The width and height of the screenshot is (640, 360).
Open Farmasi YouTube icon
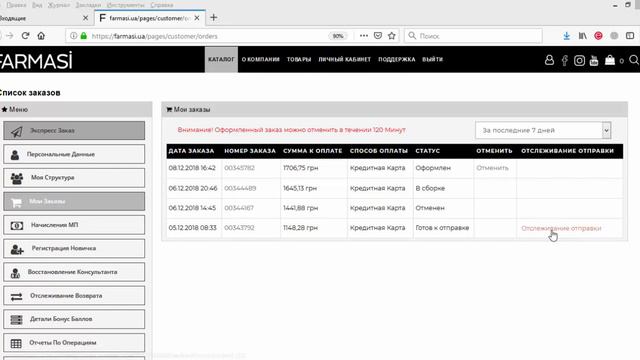click(x=594, y=60)
